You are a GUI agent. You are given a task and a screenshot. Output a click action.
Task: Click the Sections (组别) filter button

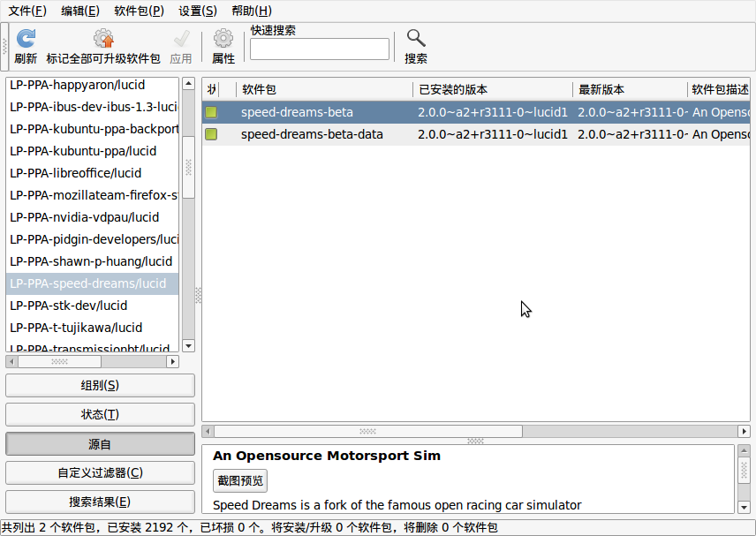(100, 386)
